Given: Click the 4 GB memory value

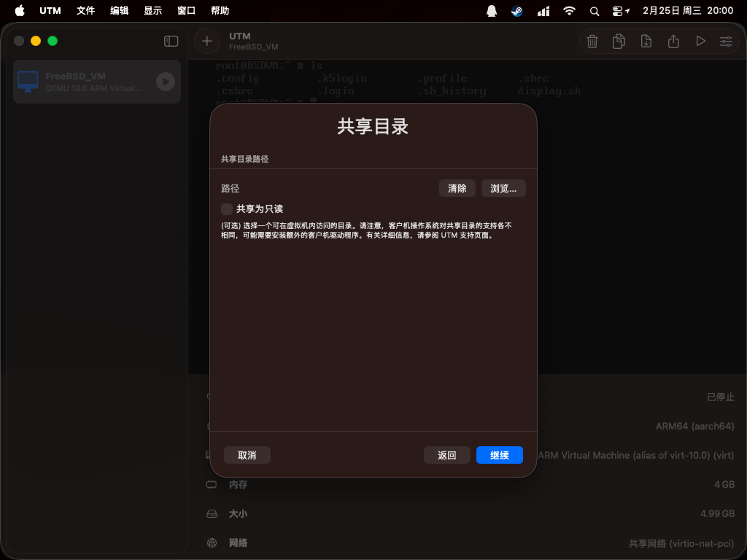Looking at the screenshot, I should coord(724,485).
